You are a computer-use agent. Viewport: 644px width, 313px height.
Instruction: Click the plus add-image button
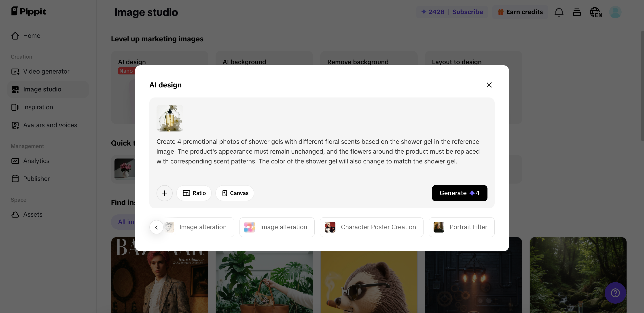(x=165, y=193)
